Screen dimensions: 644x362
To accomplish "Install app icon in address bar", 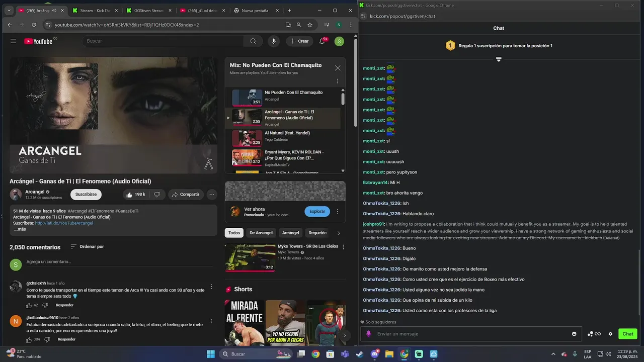I will pos(288,25).
